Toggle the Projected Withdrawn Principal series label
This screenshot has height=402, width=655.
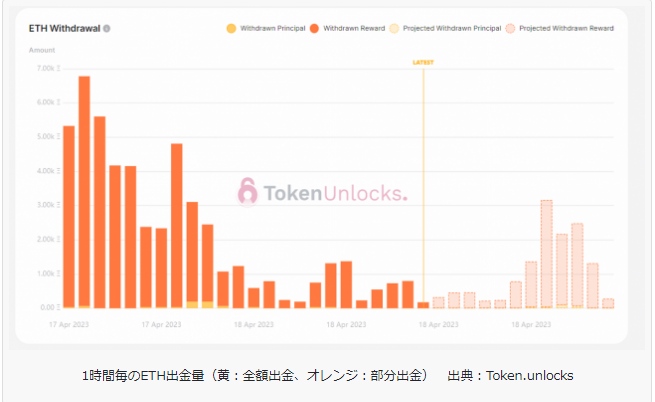click(x=449, y=28)
